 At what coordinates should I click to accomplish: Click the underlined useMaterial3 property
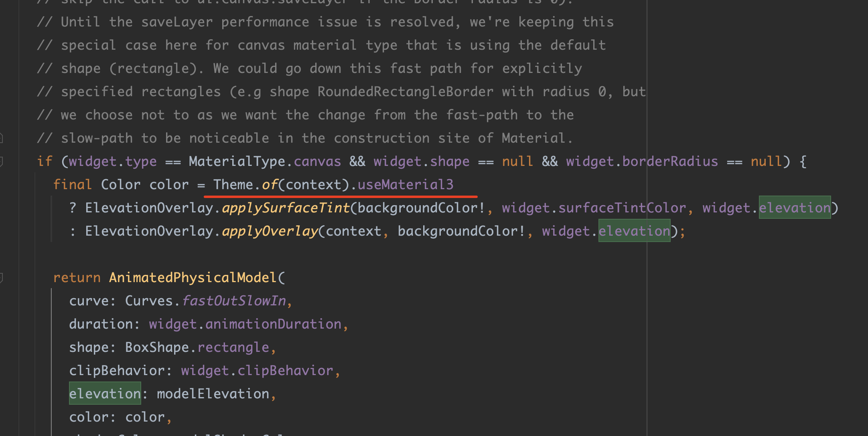click(x=405, y=185)
